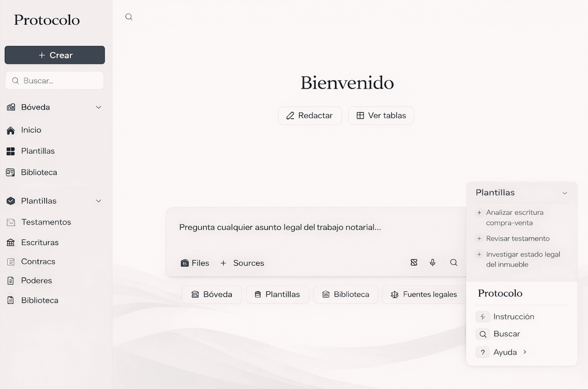This screenshot has width=588, height=389.
Task: Open Plantillas via its grid icon
Action: [x=11, y=151]
